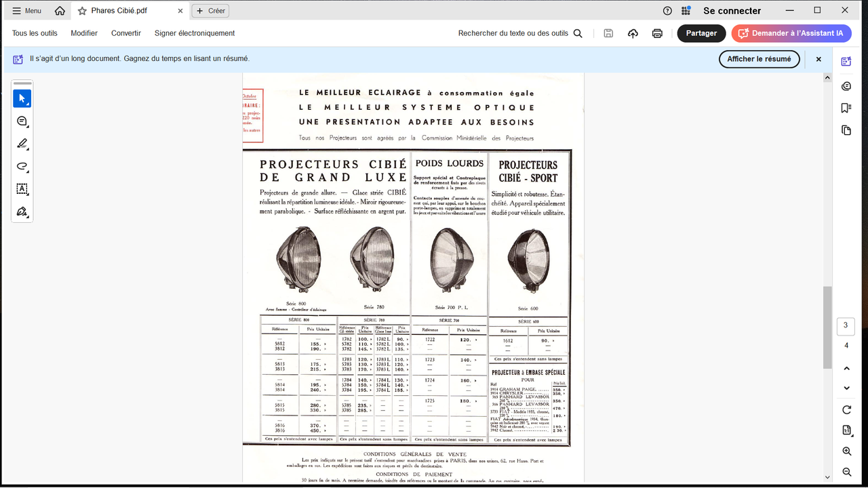Open AI Assistant panel in right sidebar

[x=846, y=62]
